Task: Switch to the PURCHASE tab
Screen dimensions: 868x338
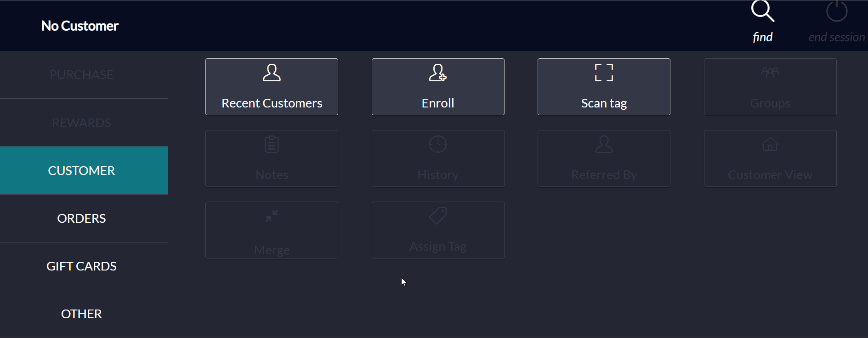Action: coord(84,75)
